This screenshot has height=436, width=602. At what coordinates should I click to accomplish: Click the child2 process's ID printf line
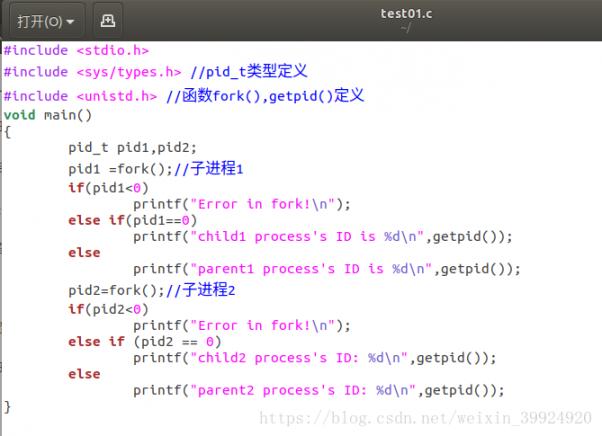pyautogui.click(x=314, y=358)
